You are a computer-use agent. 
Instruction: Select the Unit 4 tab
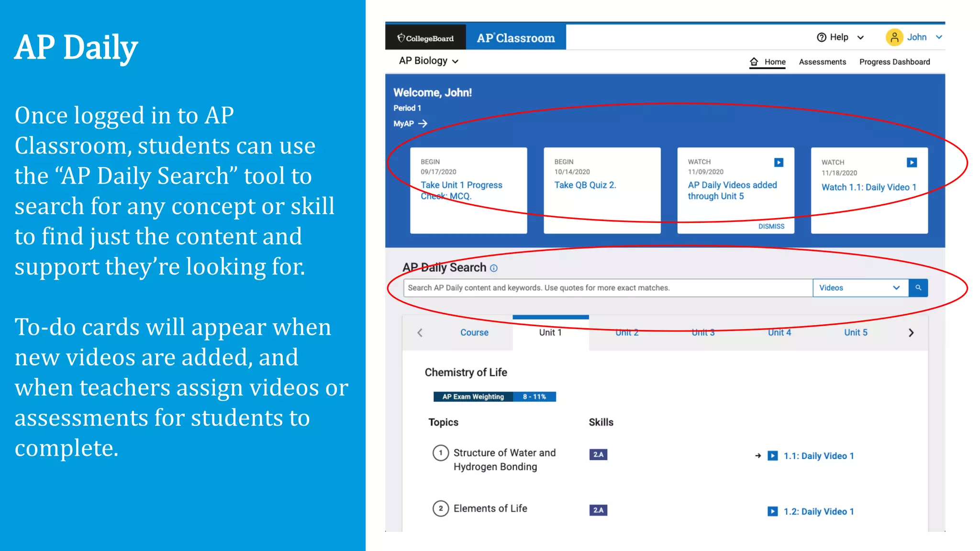[780, 332]
